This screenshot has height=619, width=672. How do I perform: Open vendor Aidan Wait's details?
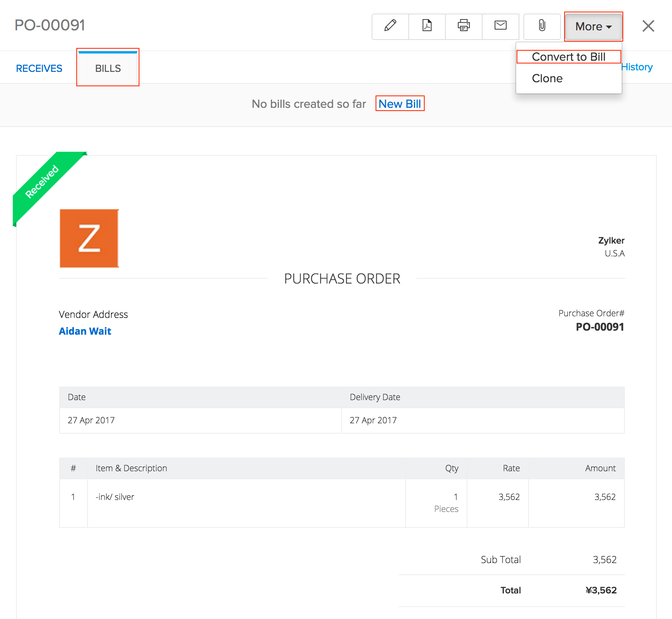click(x=85, y=331)
